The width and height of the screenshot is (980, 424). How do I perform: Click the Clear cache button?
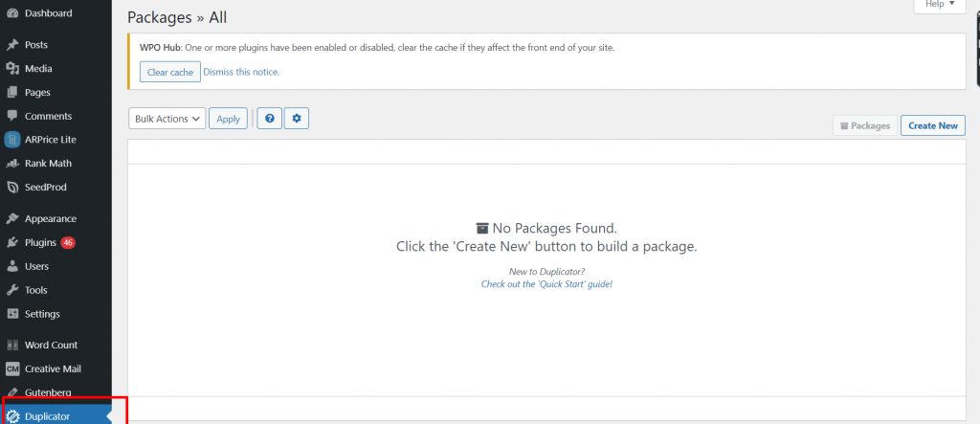pos(170,72)
